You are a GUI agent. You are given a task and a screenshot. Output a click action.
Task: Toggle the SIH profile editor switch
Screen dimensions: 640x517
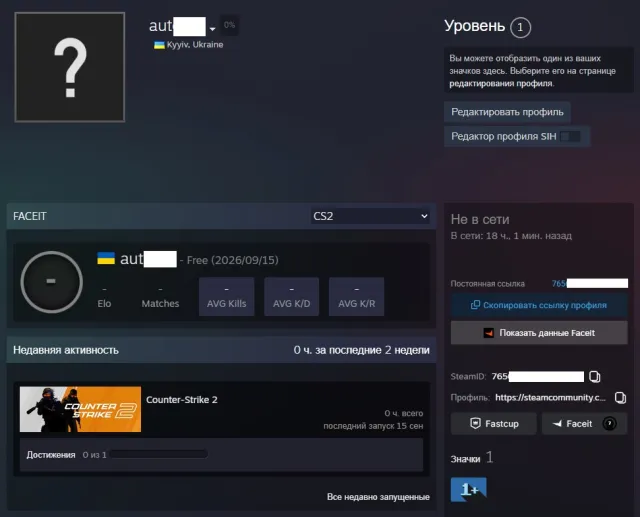[x=570, y=136]
